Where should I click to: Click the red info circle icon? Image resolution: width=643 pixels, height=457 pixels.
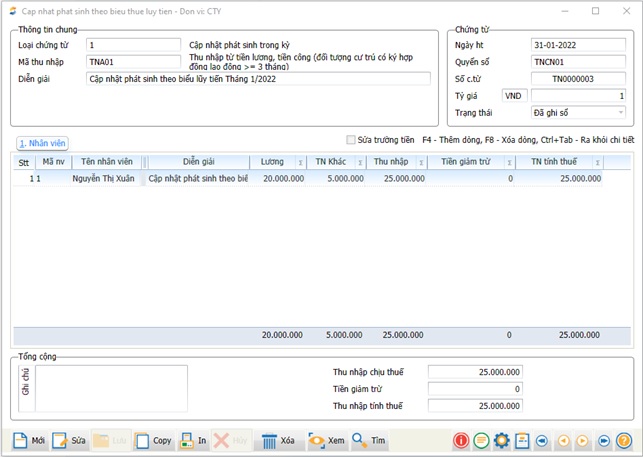[x=461, y=440]
